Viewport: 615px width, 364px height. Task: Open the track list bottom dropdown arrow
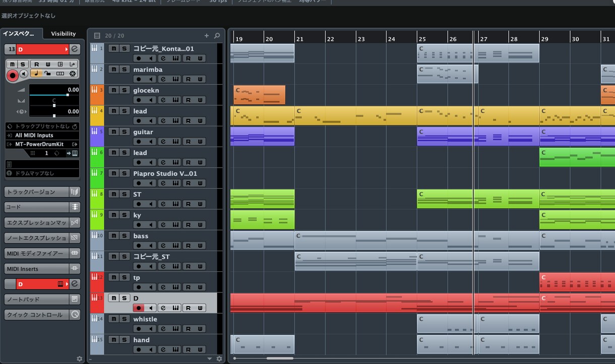(x=210, y=359)
